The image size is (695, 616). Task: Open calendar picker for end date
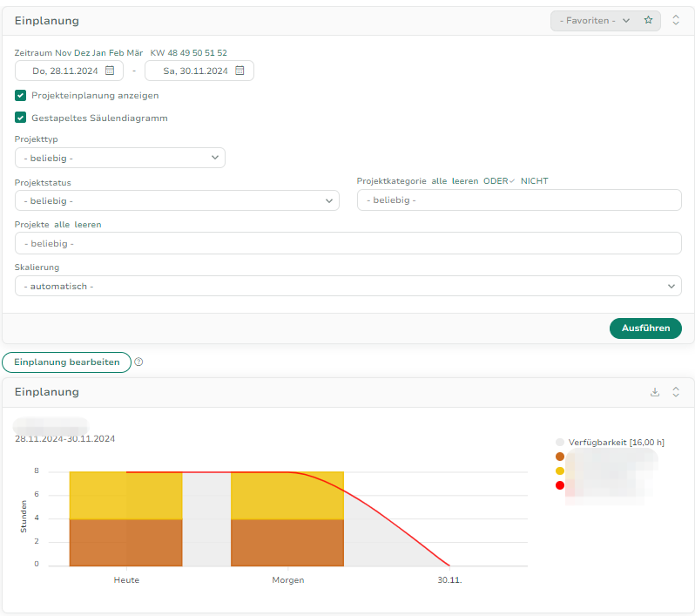(240, 71)
